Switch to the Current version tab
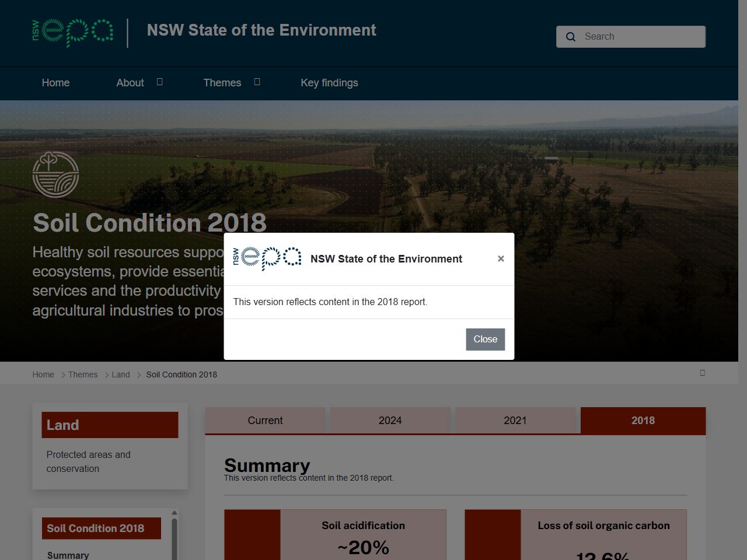The width and height of the screenshot is (747, 560). (265, 421)
